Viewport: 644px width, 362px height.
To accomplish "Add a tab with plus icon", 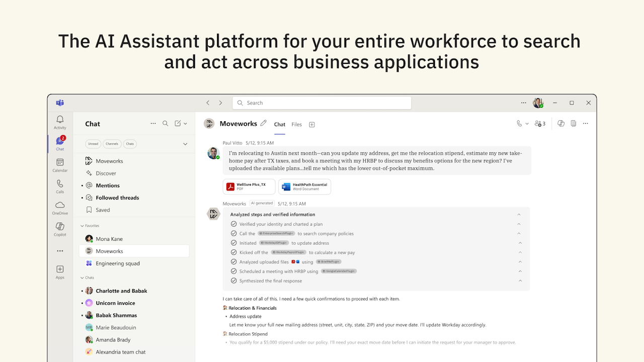I will coord(312,125).
